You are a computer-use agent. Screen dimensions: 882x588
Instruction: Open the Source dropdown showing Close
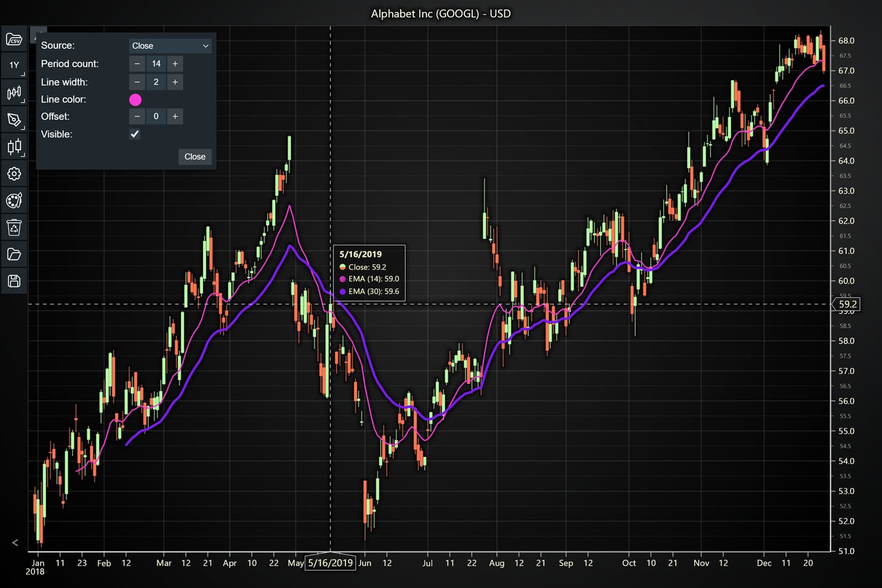(x=170, y=46)
